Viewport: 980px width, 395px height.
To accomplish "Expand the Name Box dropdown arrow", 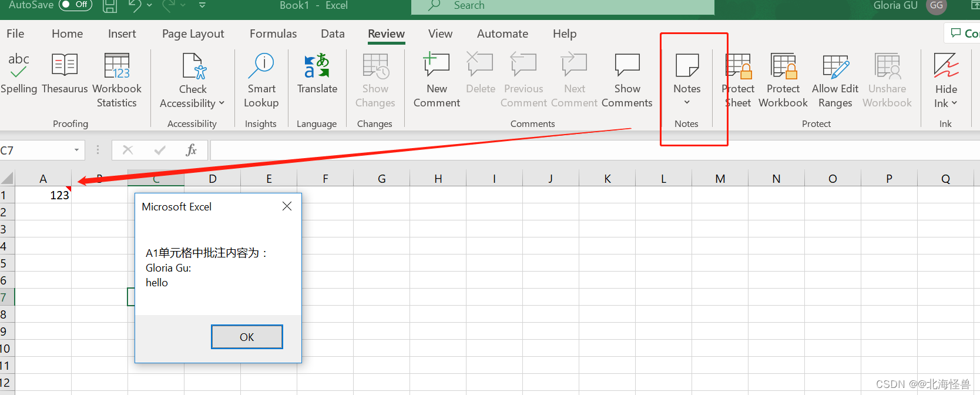I will coord(76,150).
